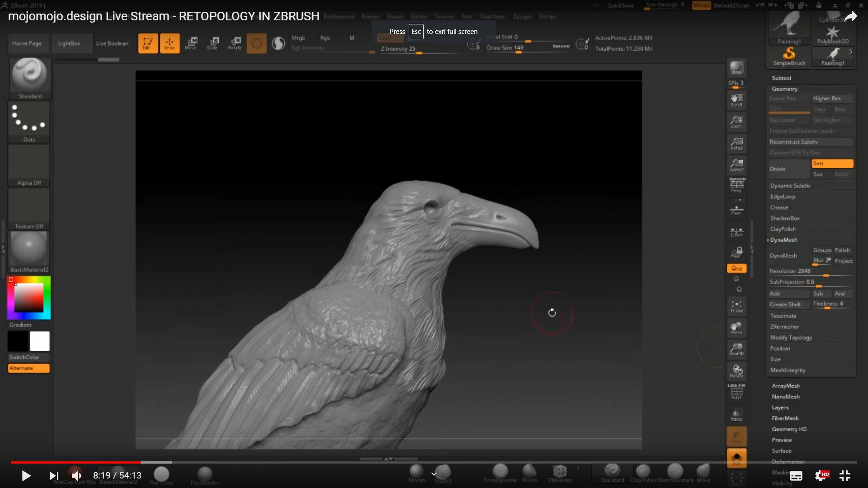This screenshot has width=868, height=488.
Task: Open the Stencil menu
Action: tap(395, 17)
